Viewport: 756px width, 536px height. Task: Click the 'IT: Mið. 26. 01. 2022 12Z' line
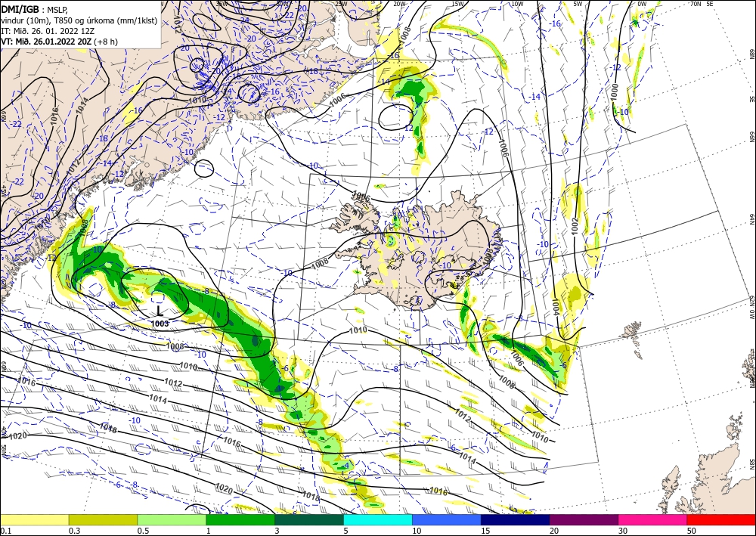point(47,30)
